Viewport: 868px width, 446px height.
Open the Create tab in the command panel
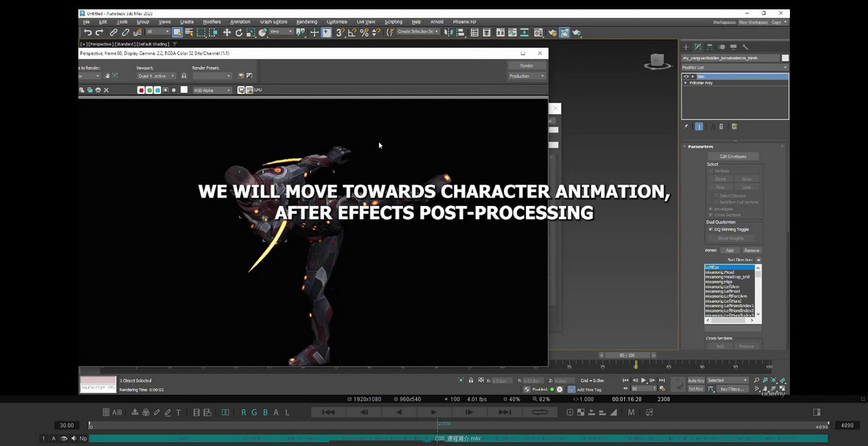coord(687,47)
